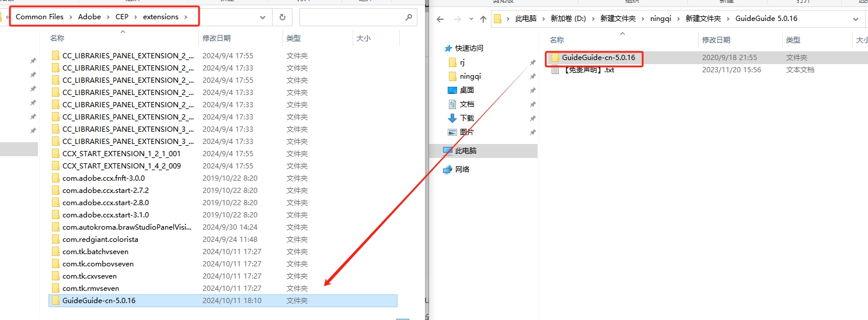
Task: Open 快速访问 in navigation pane
Action: point(469,48)
